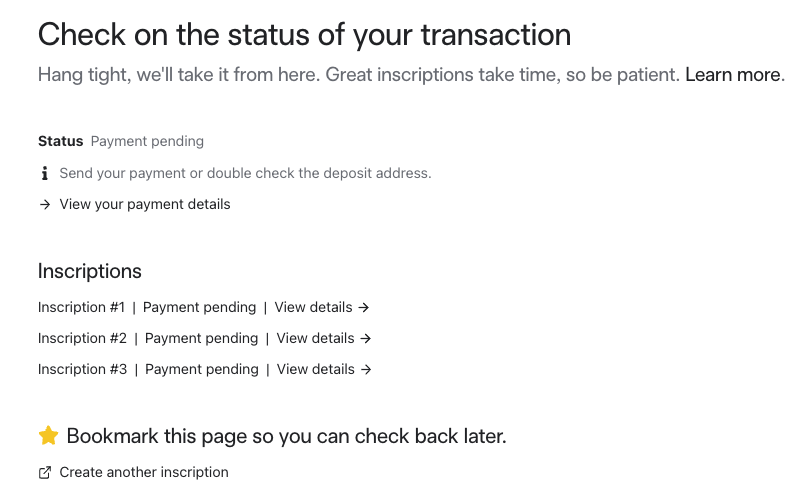Click the info icon beside payment reminder
Image resolution: width=810 pixels, height=495 pixels.
[44, 173]
